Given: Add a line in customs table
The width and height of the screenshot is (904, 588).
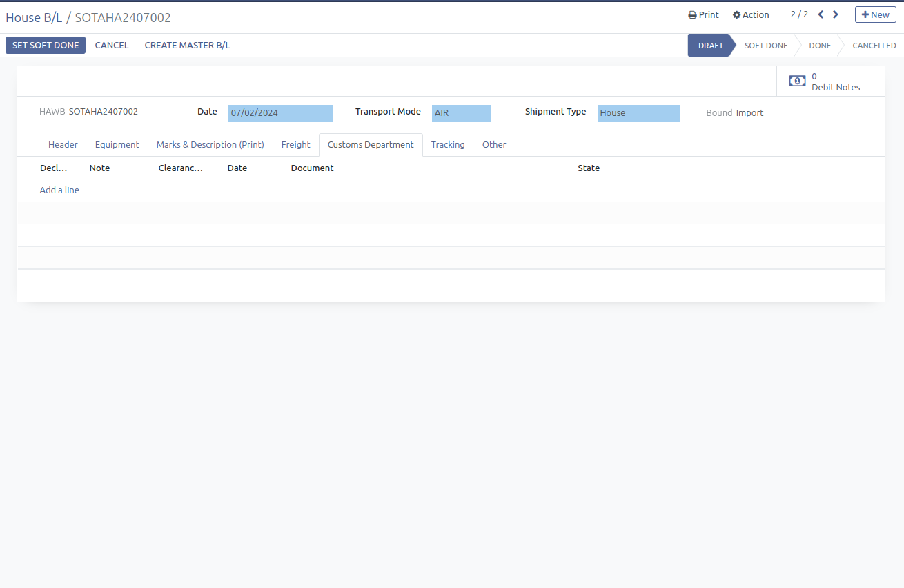Looking at the screenshot, I should (59, 190).
